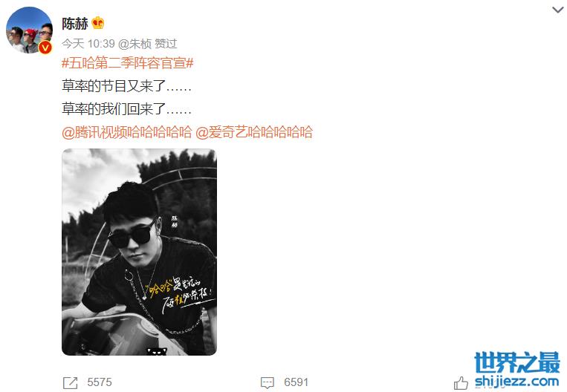Open 陈赫's profile avatar photo
This screenshot has width=567, height=392.
29,30
